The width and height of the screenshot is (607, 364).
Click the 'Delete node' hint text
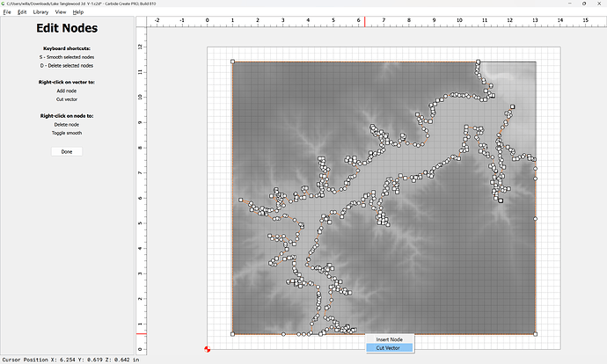click(67, 125)
